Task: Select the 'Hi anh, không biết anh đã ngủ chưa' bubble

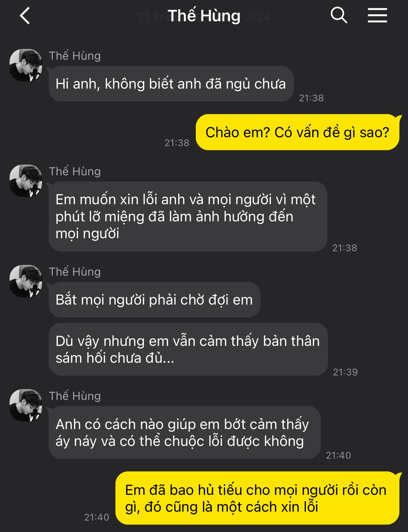Action: [x=171, y=84]
